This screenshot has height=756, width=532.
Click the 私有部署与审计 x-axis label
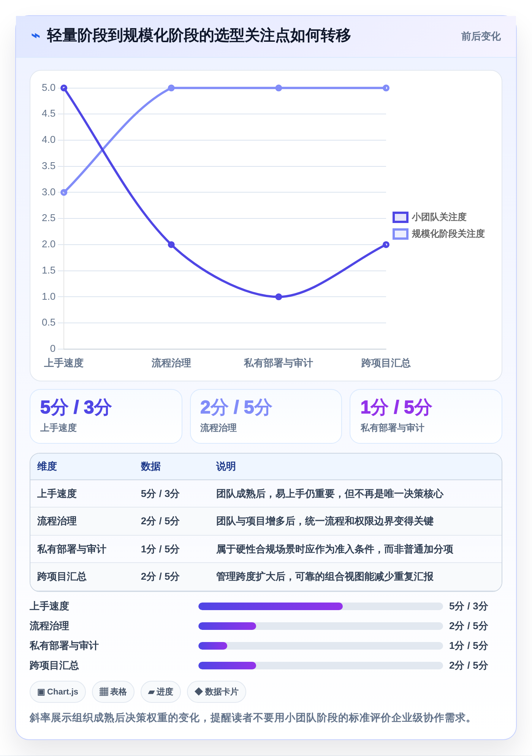(x=279, y=363)
